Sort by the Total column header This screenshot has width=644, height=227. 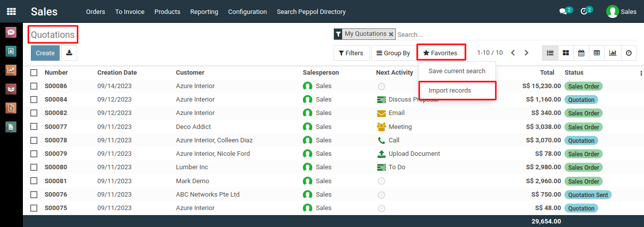coord(547,73)
